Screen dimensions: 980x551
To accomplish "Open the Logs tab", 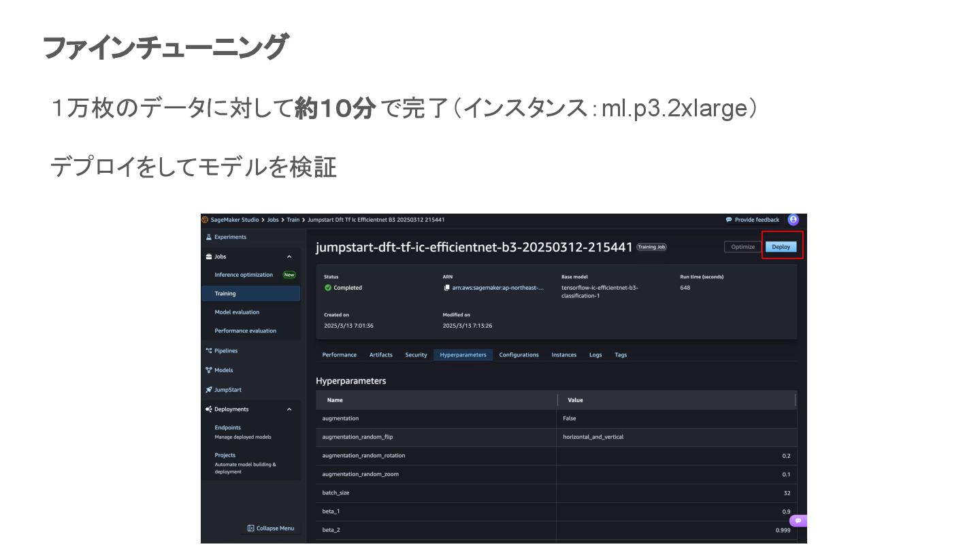I will [595, 354].
